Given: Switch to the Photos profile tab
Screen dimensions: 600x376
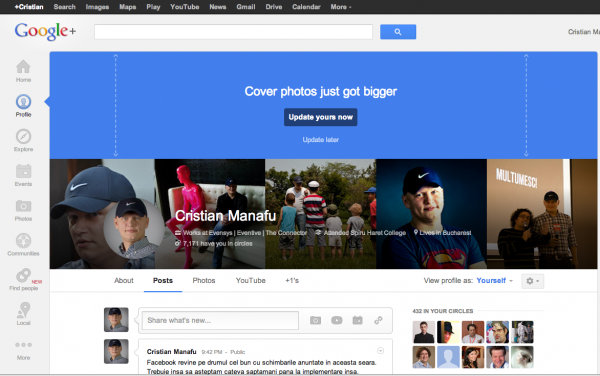Looking at the screenshot, I should click(x=204, y=281).
